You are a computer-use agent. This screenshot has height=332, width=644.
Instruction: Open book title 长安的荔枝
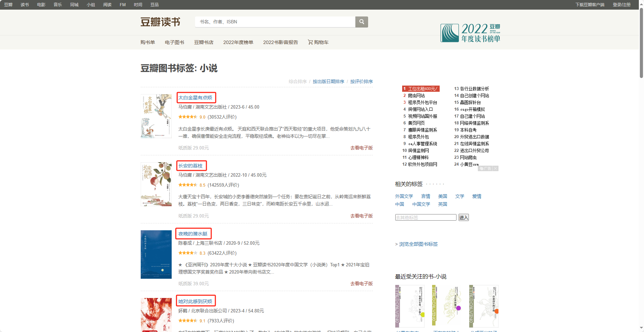click(191, 166)
